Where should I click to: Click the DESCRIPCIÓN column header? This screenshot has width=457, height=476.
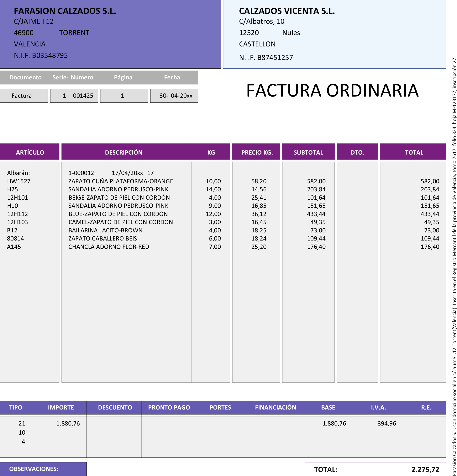click(124, 152)
